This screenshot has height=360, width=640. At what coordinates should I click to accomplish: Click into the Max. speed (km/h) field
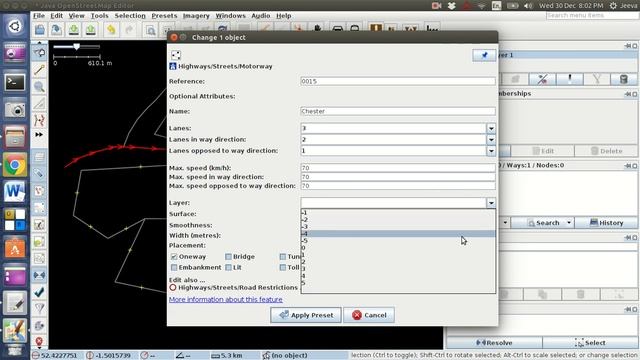point(398,168)
